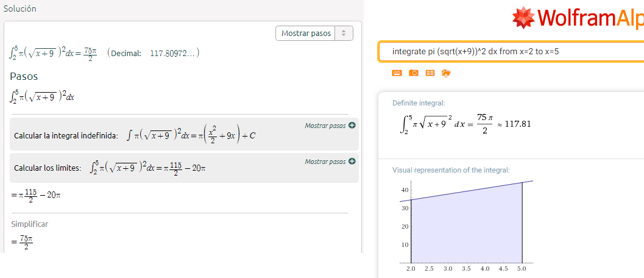Click Visual representation of the integral label
The image size is (644, 278).
tap(451, 170)
